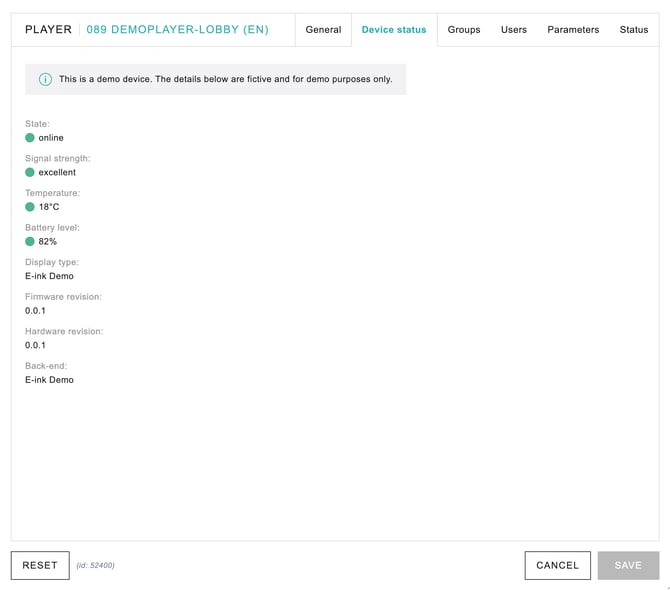Switch to the Groups tab
670x590 pixels.
(x=464, y=30)
